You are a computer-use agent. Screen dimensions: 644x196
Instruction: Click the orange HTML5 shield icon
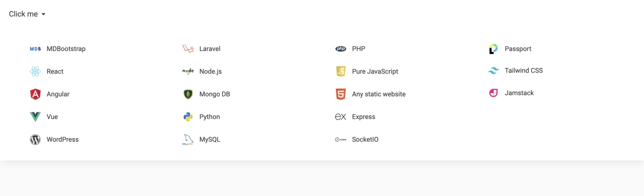341,94
